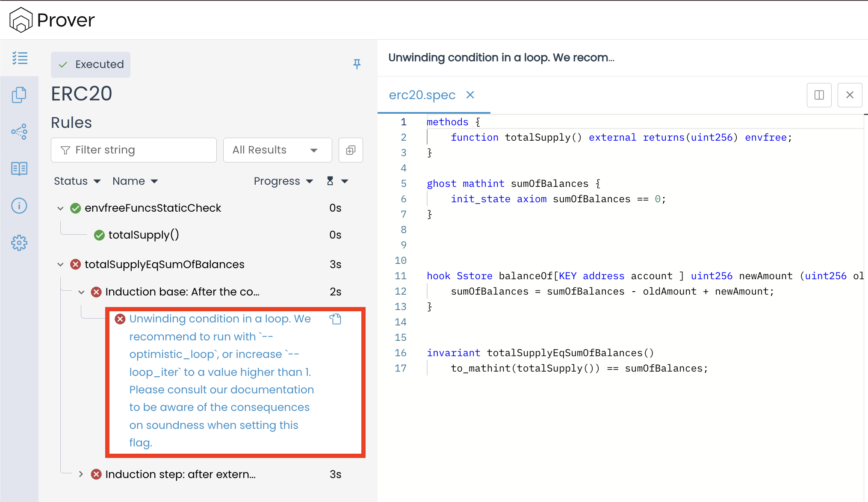The image size is (868, 502).
Task: Click the Filter string input field
Action: (134, 150)
